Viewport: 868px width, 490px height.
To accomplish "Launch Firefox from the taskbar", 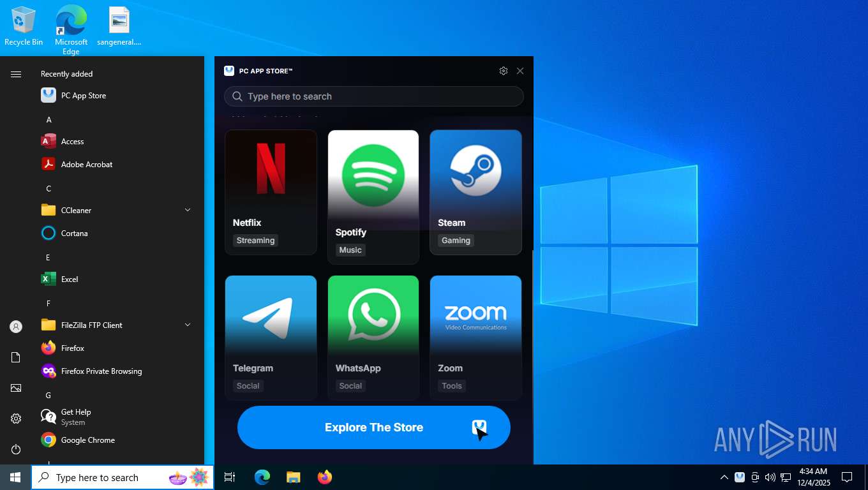I will [x=325, y=477].
